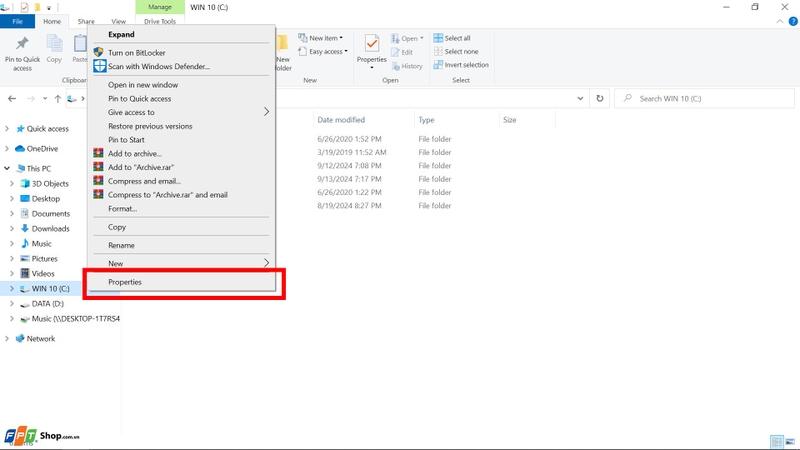Open recent locations dropdown arrow
The width and height of the screenshot is (800, 450).
(45, 98)
